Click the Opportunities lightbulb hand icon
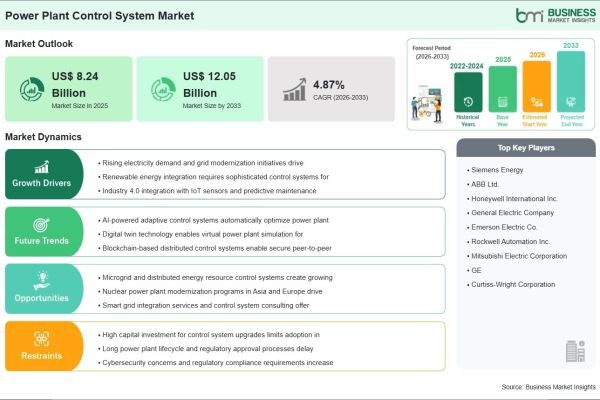600x400 pixels. [x=42, y=281]
